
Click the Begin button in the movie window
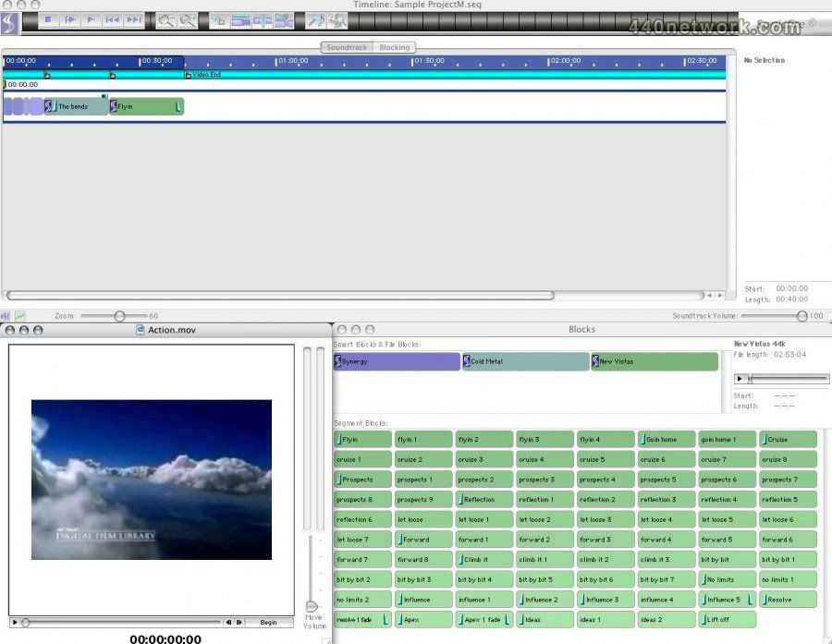(268, 622)
